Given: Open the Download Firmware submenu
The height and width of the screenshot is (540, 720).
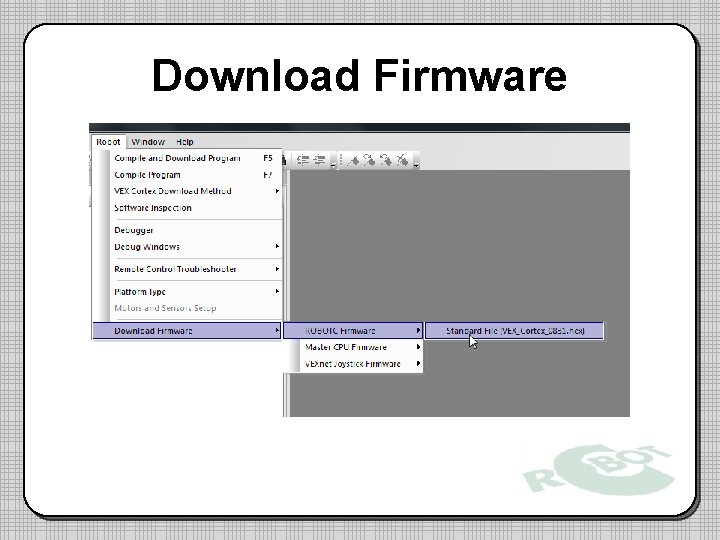Looking at the screenshot, I should (x=187, y=331).
